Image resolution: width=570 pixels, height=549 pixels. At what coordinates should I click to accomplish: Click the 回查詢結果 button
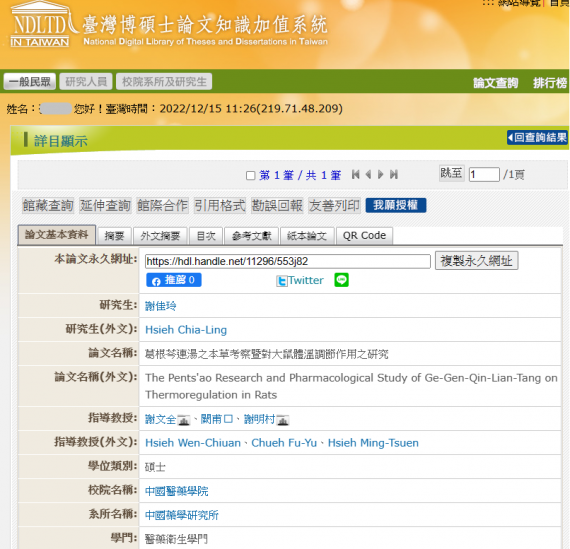(537, 137)
